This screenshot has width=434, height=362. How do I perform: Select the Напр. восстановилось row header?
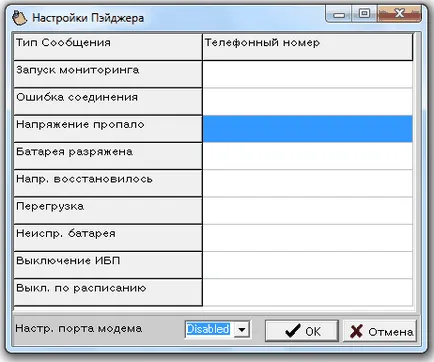(108, 184)
